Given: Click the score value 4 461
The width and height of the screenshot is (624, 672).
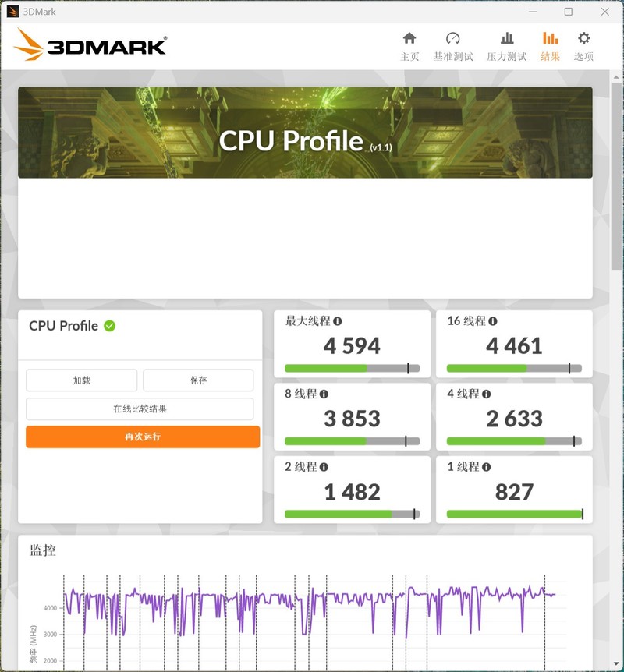Looking at the screenshot, I should coord(514,346).
